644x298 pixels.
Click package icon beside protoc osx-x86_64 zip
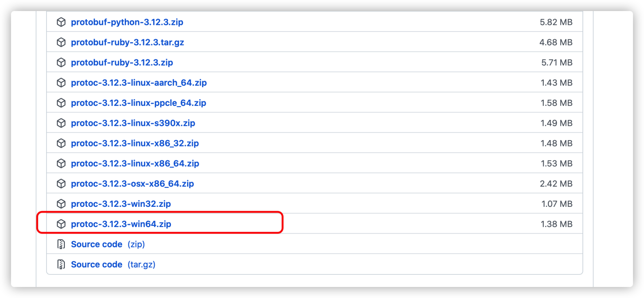click(61, 183)
